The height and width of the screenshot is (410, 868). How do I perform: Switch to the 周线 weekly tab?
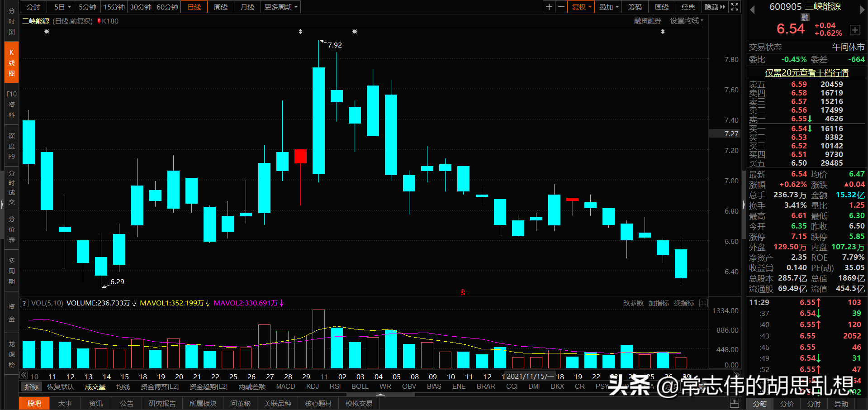tap(220, 7)
